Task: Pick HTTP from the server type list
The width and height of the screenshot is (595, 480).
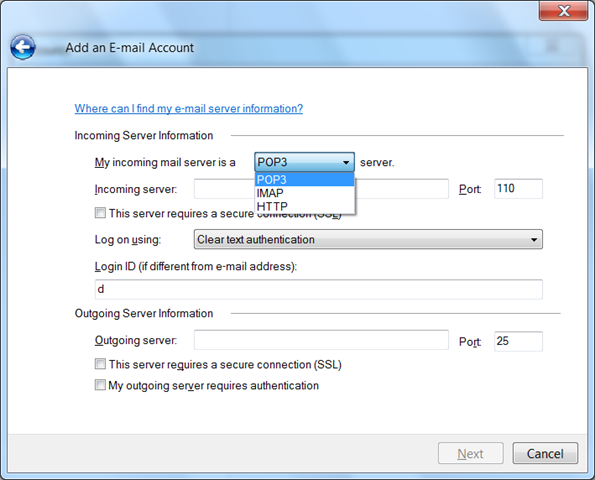Action: click(x=304, y=206)
